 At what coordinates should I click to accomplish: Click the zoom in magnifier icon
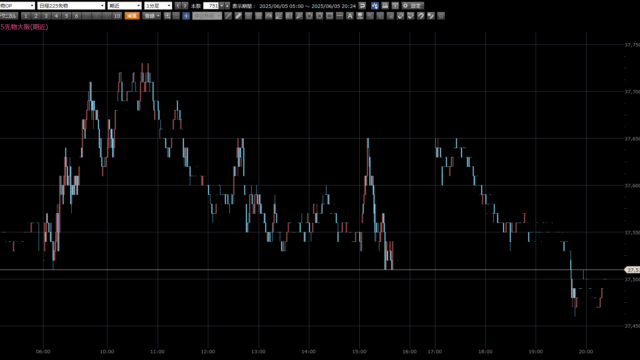pos(167,16)
